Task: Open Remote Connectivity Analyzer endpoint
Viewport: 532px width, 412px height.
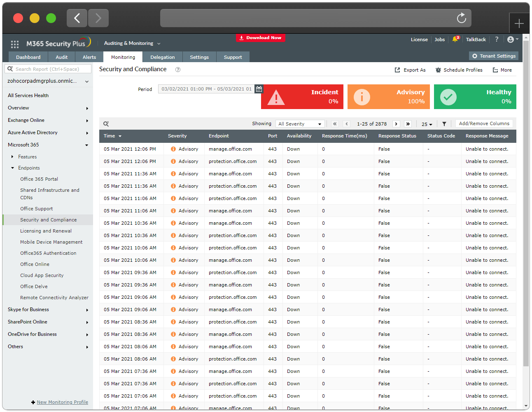Action: (54, 298)
